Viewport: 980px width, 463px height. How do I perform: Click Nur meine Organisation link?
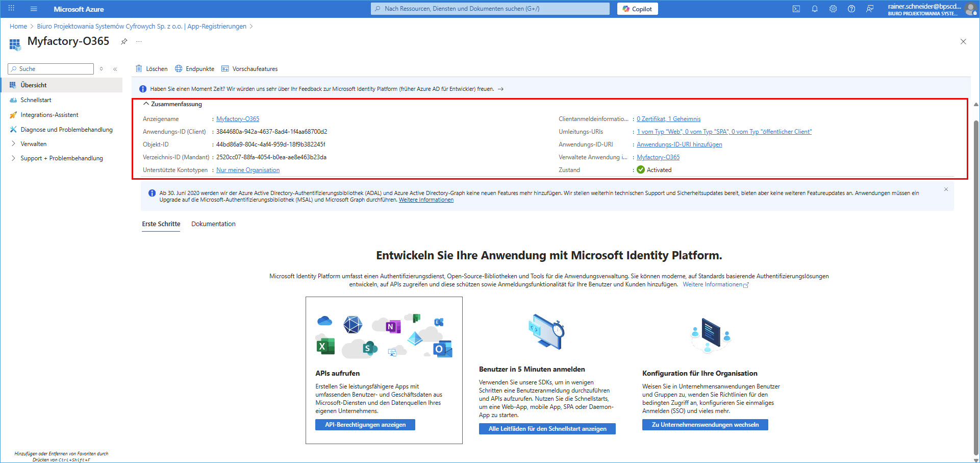[x=248, y=170]
